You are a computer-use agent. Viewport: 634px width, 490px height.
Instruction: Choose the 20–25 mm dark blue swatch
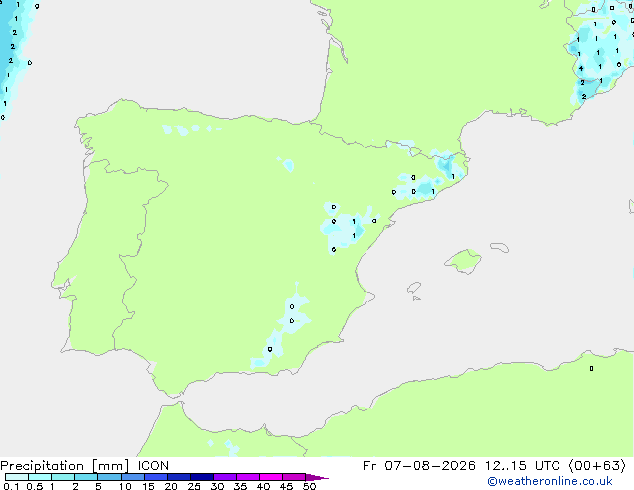[x=179, y=477]
